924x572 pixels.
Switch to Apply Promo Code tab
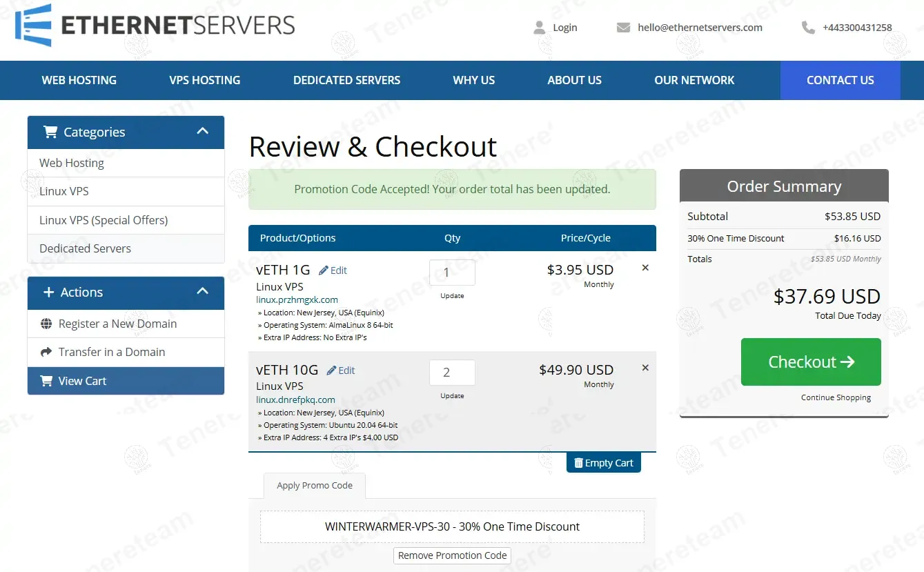pos(315,485)
